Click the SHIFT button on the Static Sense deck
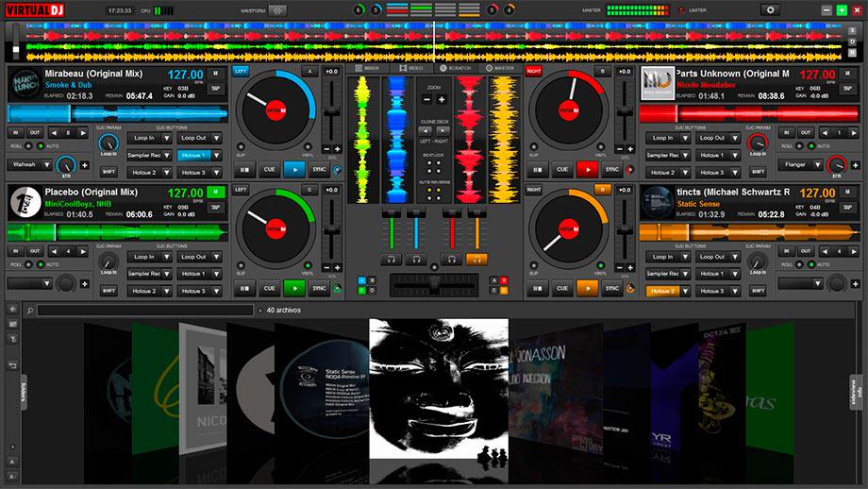The image size is (868, 489). click(x=758, y=291)
